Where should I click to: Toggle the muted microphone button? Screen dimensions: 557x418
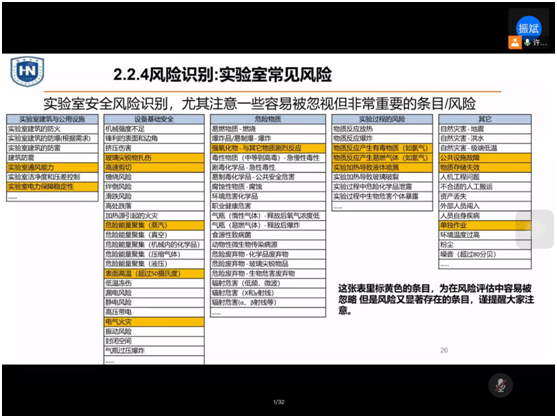tap(501, 385)
